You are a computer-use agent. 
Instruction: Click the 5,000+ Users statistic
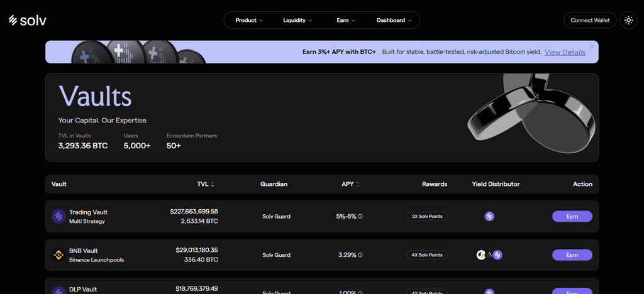click(136, 146)
